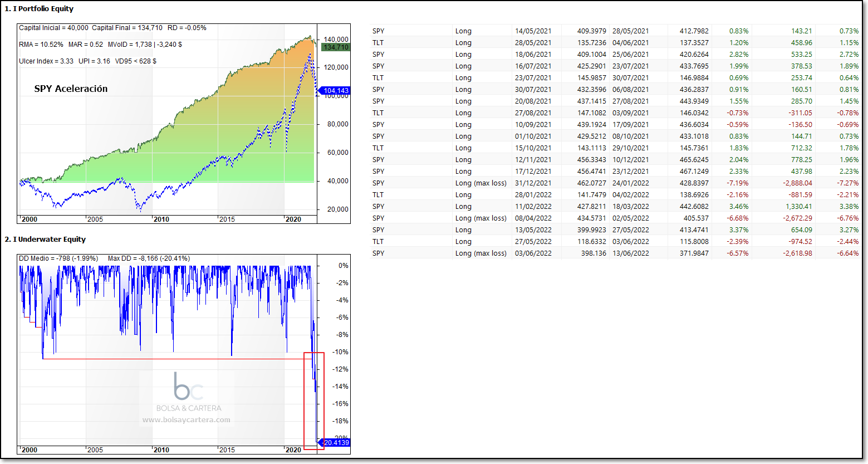The image size is (868, 464).
Task: Click exit date 10/12/2021 cell
Action: pyautogui.click(x=631, y=160)
